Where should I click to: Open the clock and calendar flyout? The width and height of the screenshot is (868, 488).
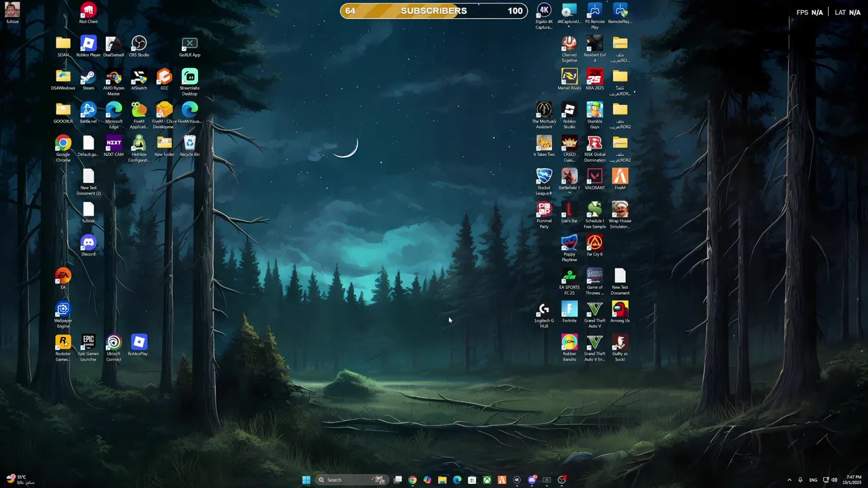854,480
